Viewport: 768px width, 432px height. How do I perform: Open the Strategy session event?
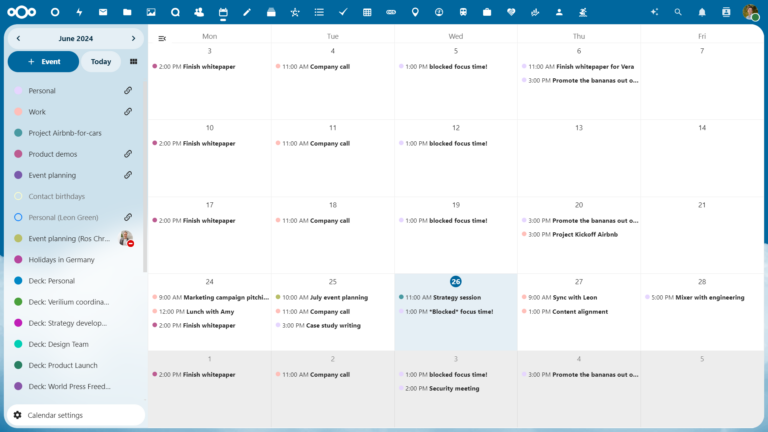443,297
